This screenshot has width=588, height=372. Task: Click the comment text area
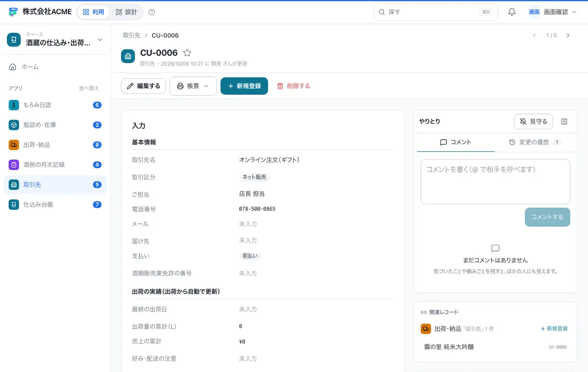pos(495,182)
